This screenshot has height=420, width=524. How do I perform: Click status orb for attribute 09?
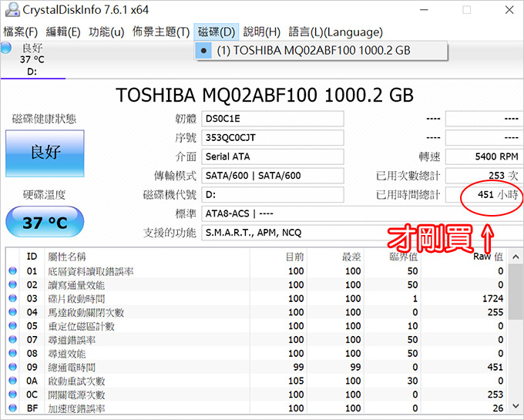pyautogui.click(x=12, y=367)
